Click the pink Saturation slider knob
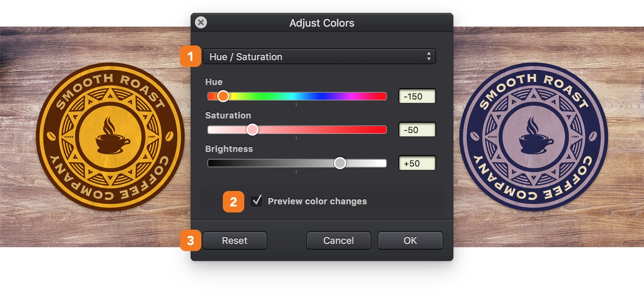Screen dimensions: 644x291 (252, 130)
